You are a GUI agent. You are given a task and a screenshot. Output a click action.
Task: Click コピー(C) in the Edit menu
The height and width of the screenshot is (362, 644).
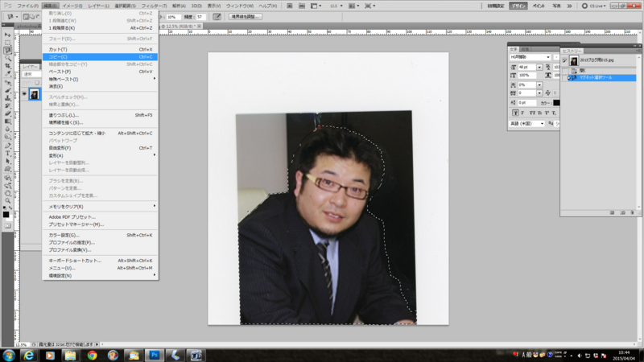(x=100, y=56)
